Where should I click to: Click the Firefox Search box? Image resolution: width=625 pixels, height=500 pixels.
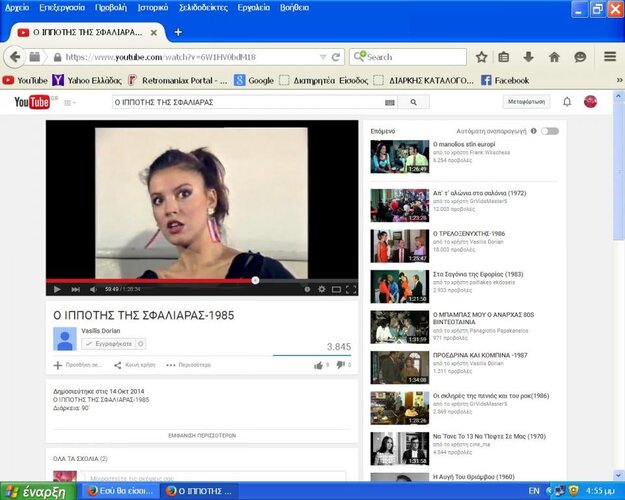[x=408, y=57]
